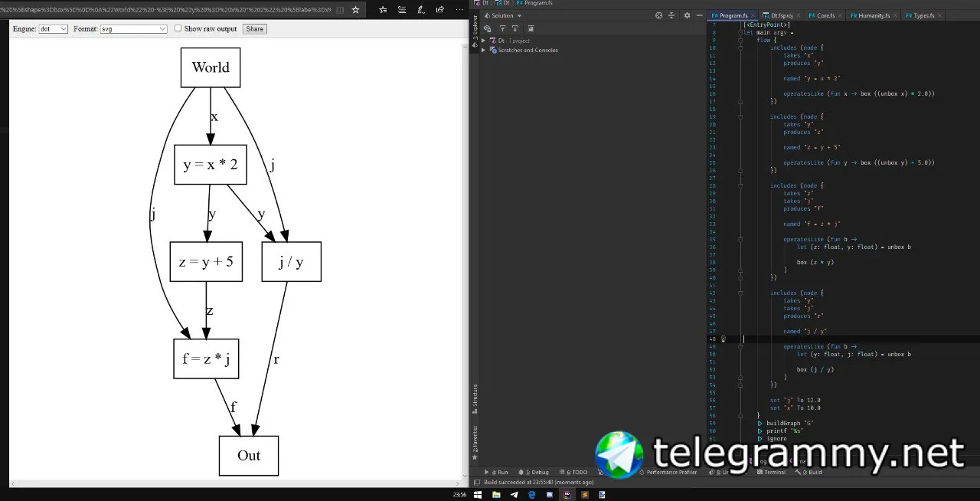
Task: Click run gutter icon beside printf line
Action: tap(759, 431)
